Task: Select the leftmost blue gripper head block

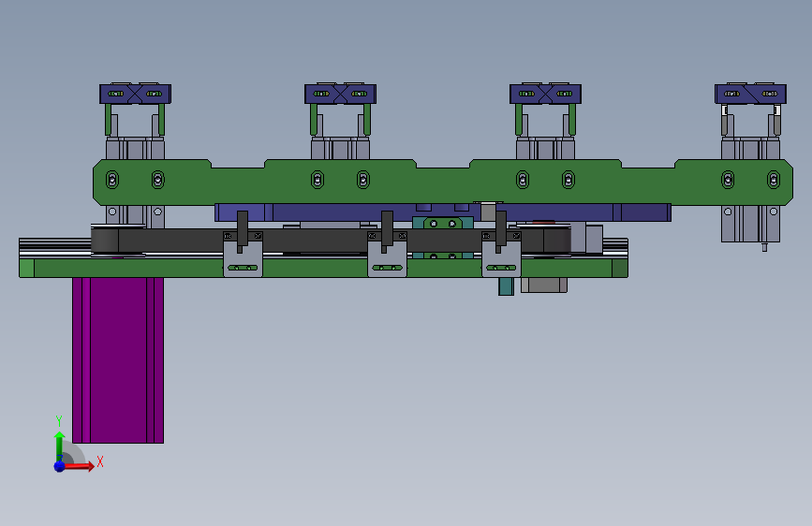Action: click(135, 94)
